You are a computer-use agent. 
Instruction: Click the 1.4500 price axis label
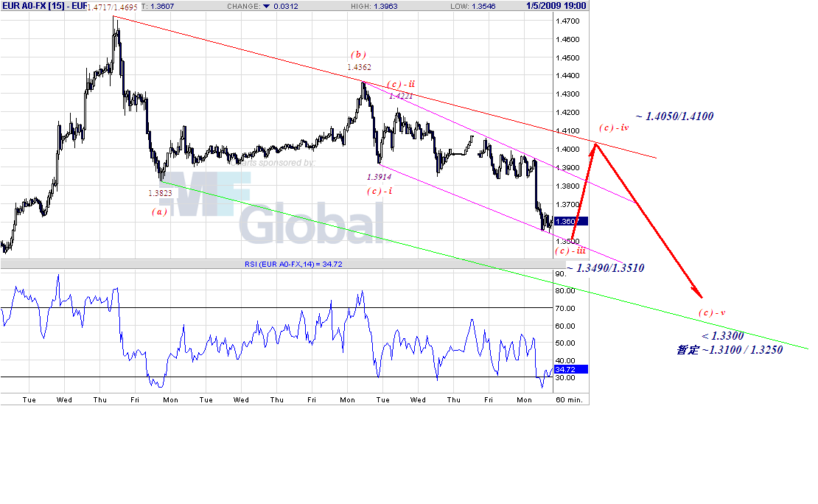(567, 58)
